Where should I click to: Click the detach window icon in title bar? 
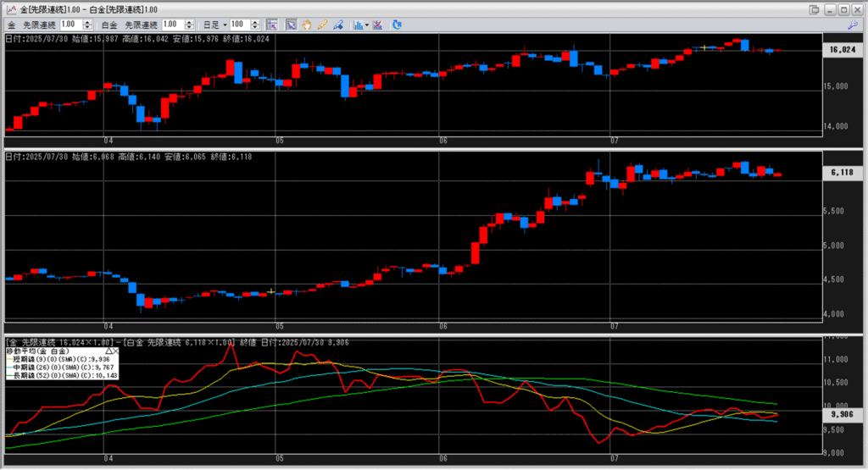[x=815, y=9]
